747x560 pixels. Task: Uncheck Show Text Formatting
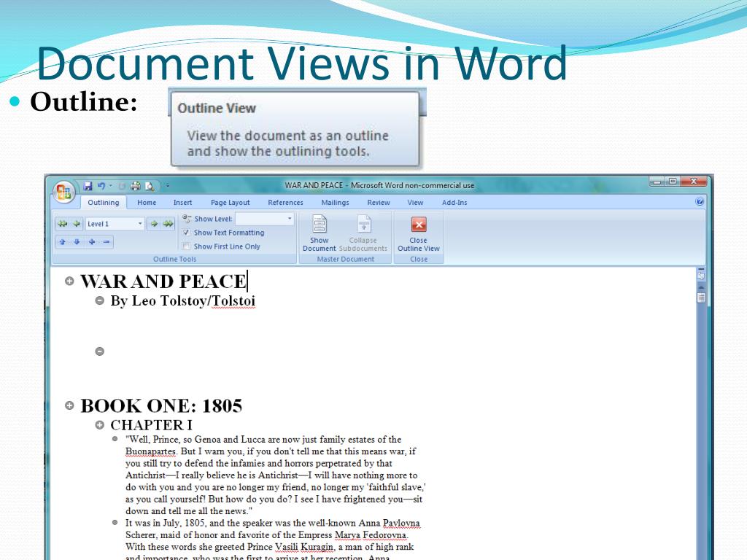pos(186,233)
